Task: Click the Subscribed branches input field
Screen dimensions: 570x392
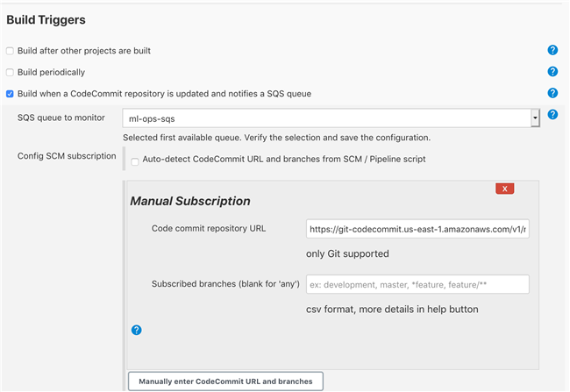Action: 417,284
